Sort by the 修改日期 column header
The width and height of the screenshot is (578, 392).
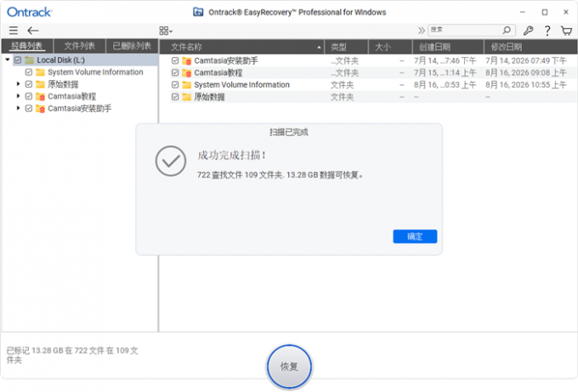530,47
